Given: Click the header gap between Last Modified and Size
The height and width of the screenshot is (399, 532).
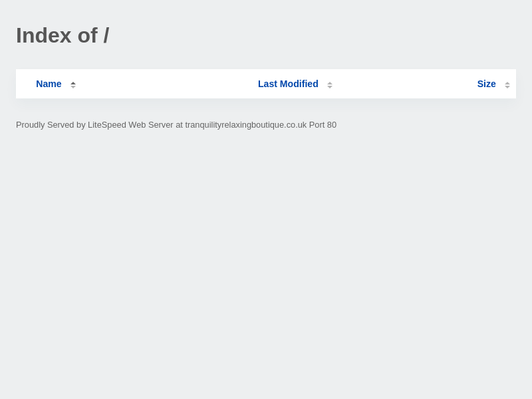Looking at the screenshot, I should click(406, 84).
